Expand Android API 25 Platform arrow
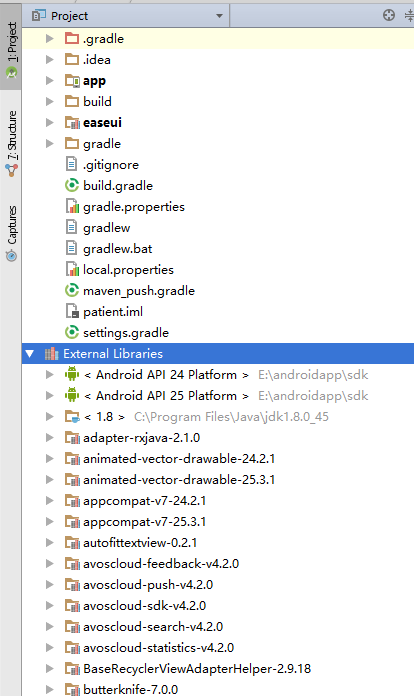Image resolution: width=414 pixels, height=696 pixels. click(x=50, y=395)
